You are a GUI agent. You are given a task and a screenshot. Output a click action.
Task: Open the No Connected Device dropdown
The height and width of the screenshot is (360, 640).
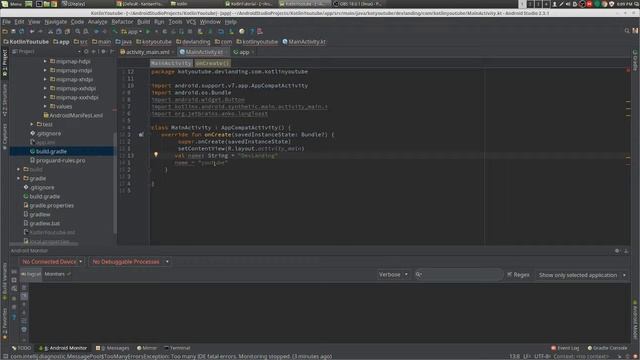point(52,262)
